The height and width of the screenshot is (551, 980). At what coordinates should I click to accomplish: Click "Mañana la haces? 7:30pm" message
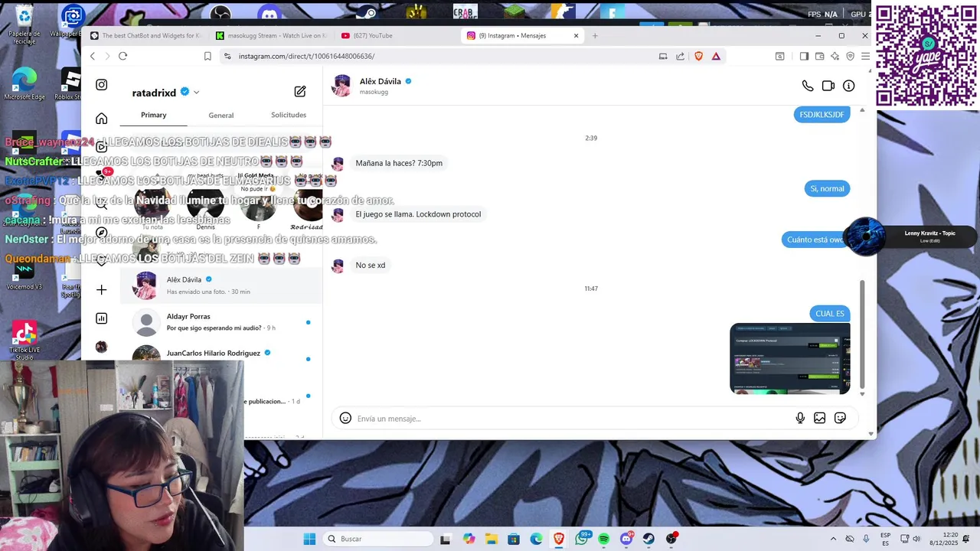[x=399, y=163]
